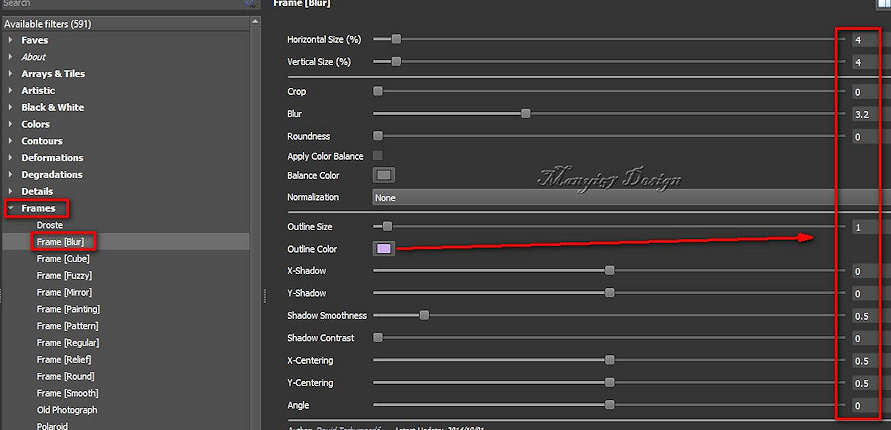The width and height of the screenshot is (891, 430).
Task: Pick the Old Photograph filter
Action: pos(67,410)
